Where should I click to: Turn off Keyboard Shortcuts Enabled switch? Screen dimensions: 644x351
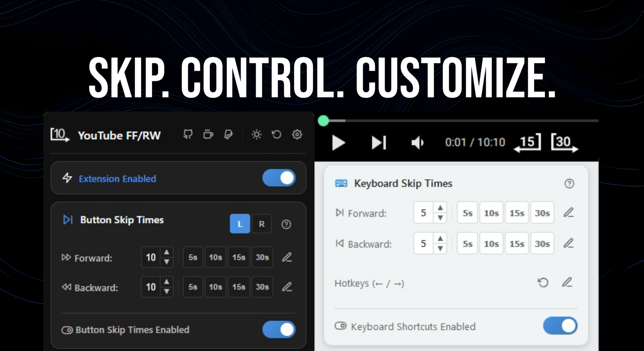pyautogui.click(x=560, y=326)
